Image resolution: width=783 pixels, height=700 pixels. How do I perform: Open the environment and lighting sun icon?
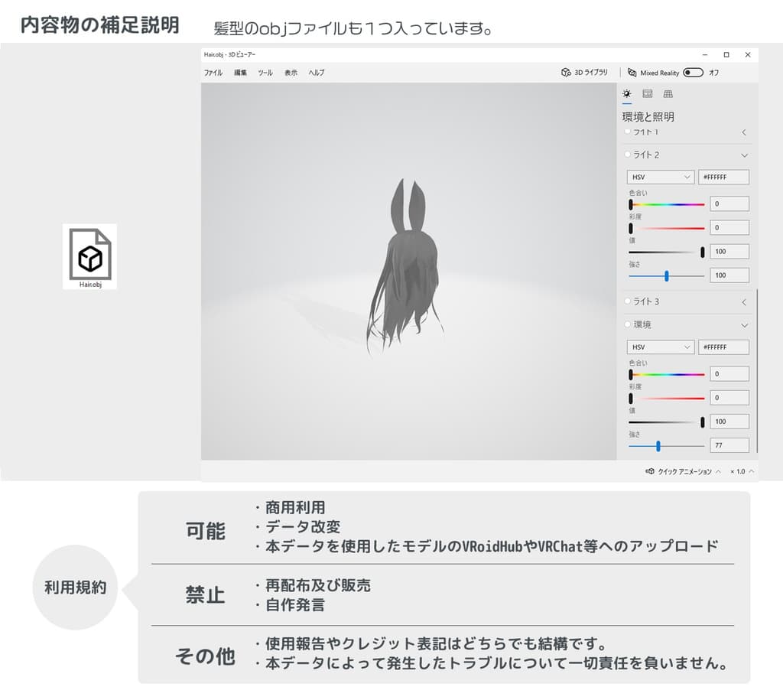pos(627,93)
